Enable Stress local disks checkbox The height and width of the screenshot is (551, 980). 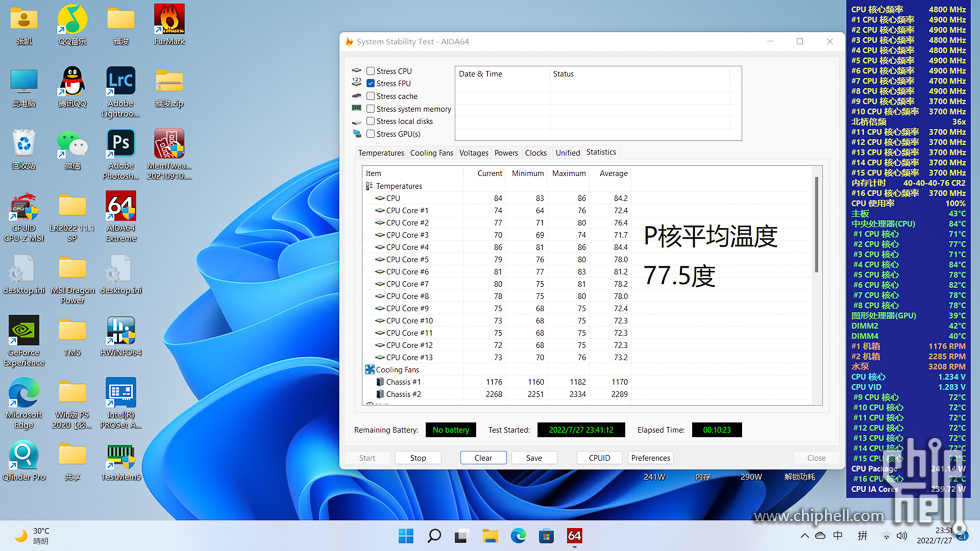tap(371, 121)
